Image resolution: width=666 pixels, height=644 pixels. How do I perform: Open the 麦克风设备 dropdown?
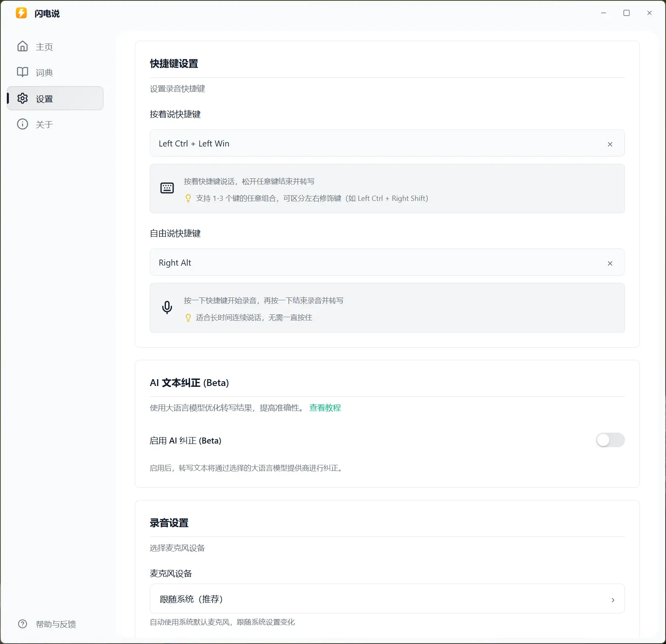tap(387, 599)
